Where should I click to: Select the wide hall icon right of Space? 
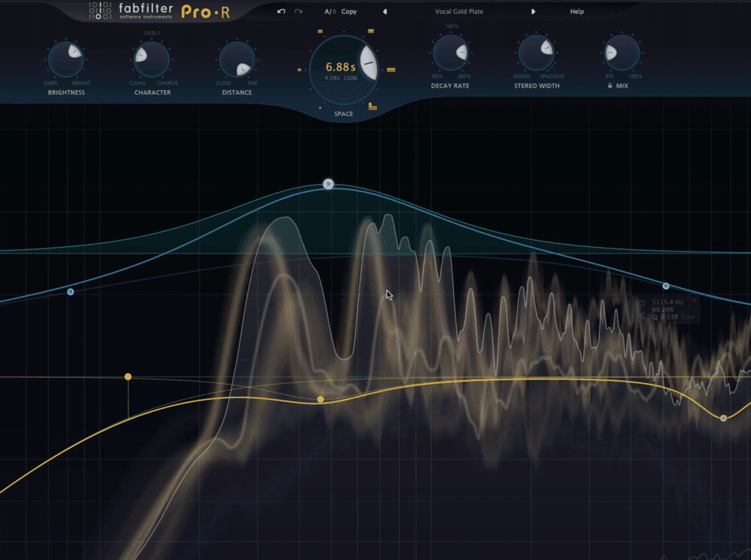click(392, 70)
